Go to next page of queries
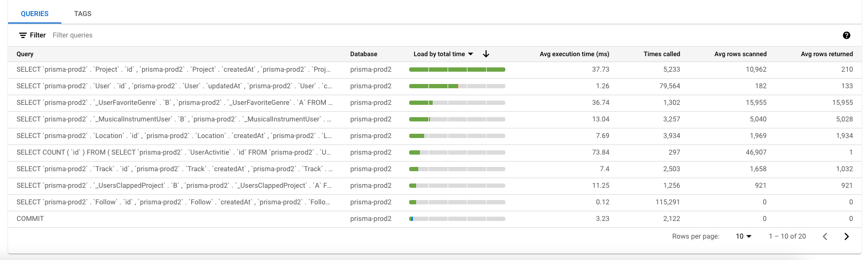 click(x=847, y=236)
